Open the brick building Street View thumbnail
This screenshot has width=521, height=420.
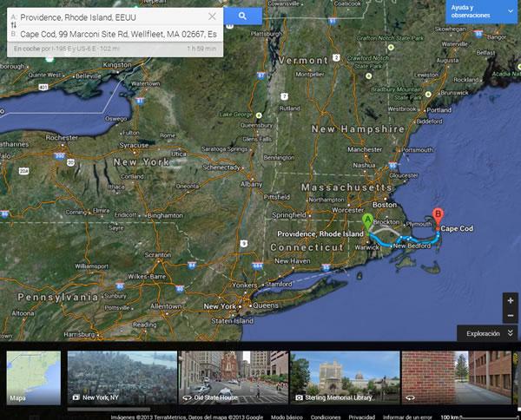(457, 377)
